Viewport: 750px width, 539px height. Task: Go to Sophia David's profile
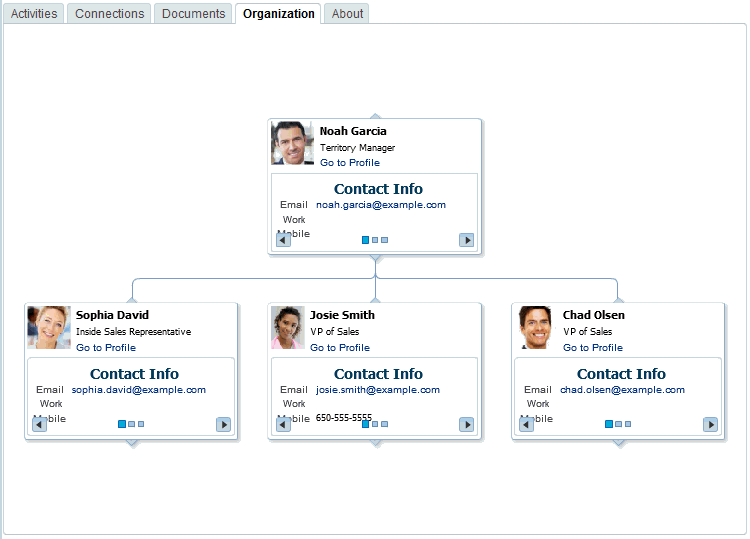[x=106, y=348]
